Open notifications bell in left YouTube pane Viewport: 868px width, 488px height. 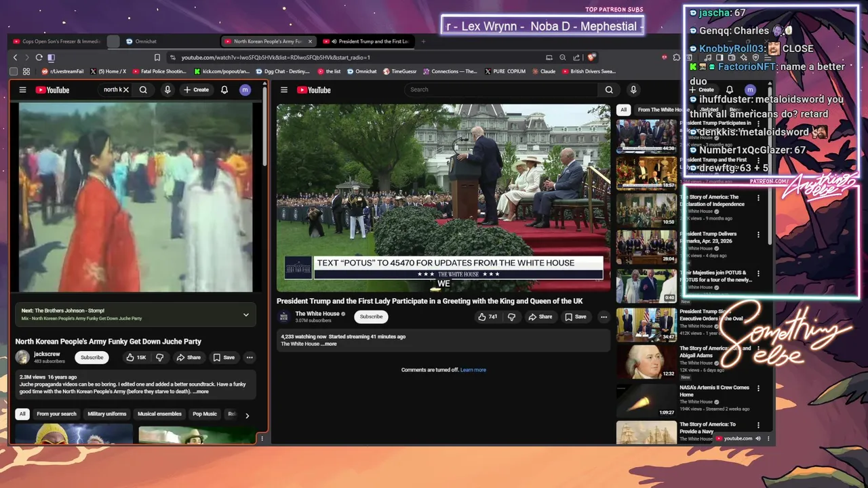coord(224,89)
